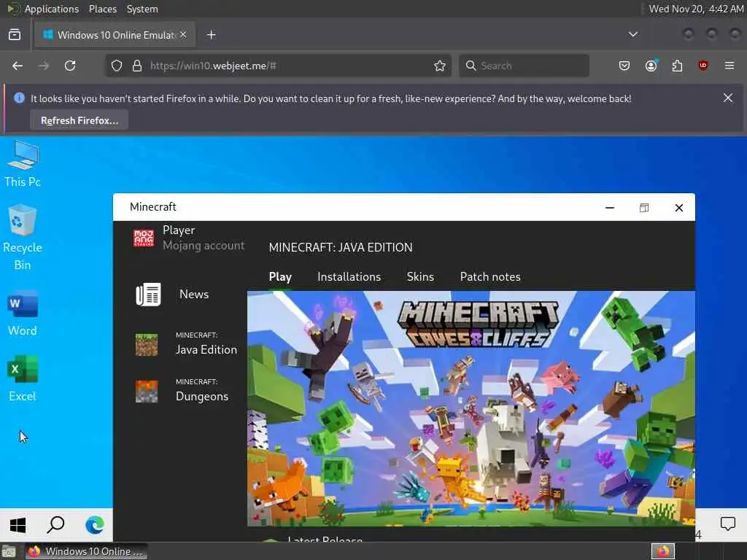The width and height of the screenshot is (747, 560).
Task: Open the System menu
Action: pyautogui.click(x=142, y=9)
